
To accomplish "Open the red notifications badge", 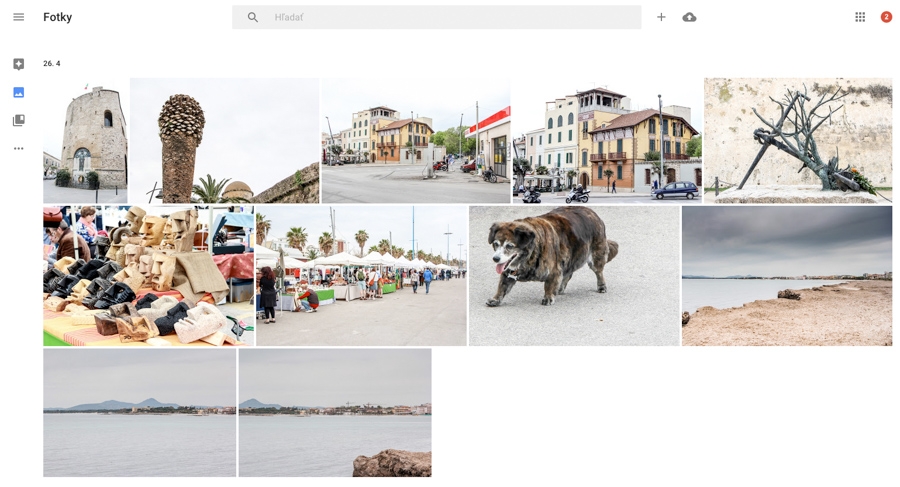I will 886,17.
